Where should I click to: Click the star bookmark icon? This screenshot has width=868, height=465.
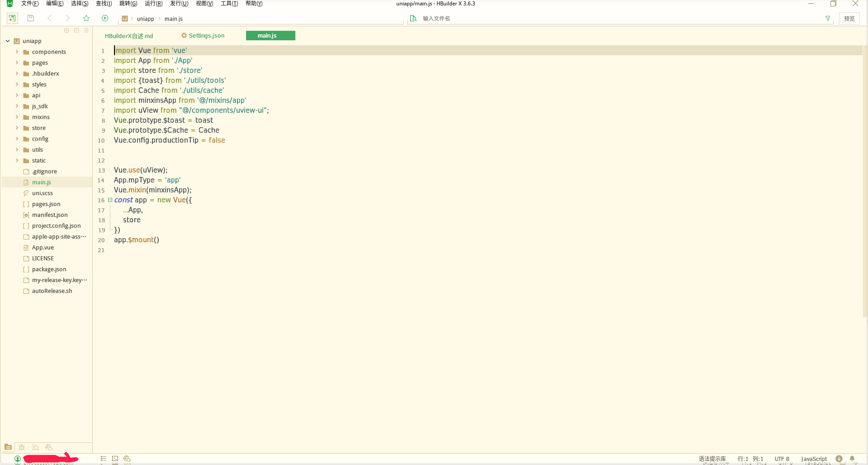(x=86, y=18)
